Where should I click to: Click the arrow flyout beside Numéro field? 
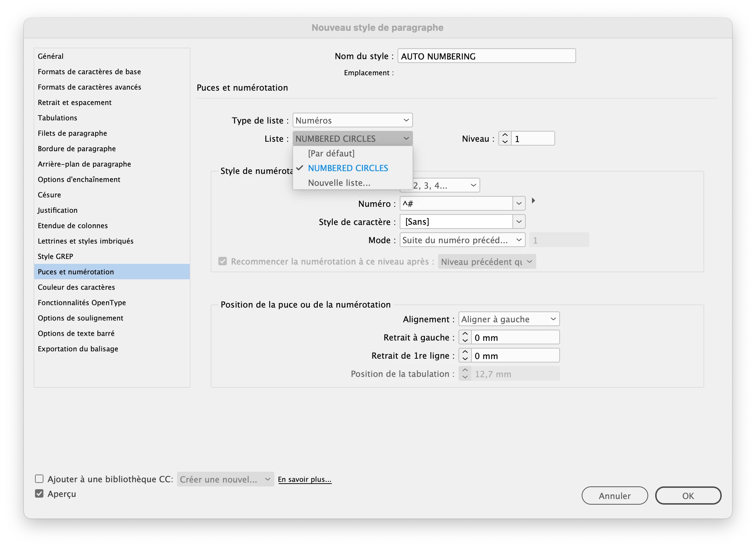coord(533,201)
